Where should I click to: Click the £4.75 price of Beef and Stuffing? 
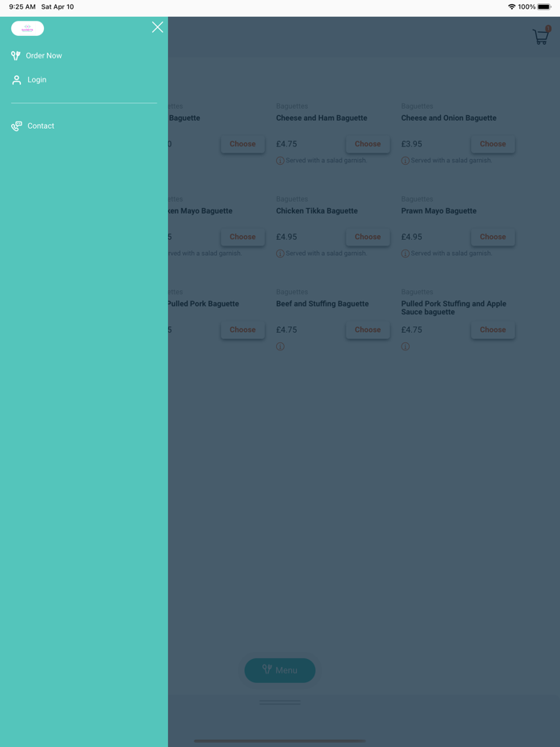click(286, 330)
